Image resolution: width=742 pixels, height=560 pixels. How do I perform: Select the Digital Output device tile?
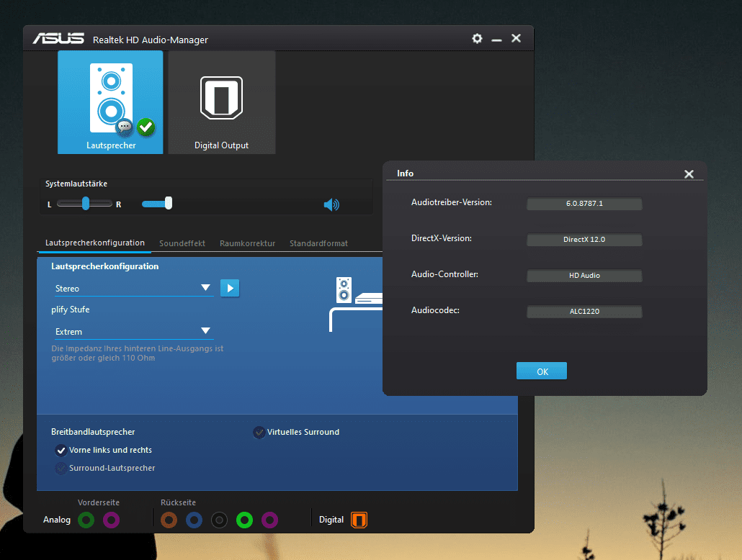(x=221, y=102)
